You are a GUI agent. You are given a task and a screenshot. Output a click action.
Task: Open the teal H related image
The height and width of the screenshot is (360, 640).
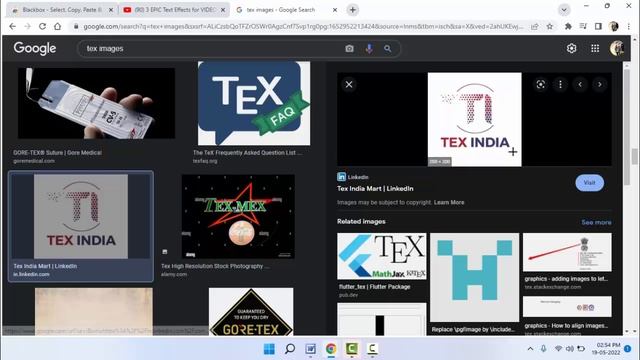[474, 278]
